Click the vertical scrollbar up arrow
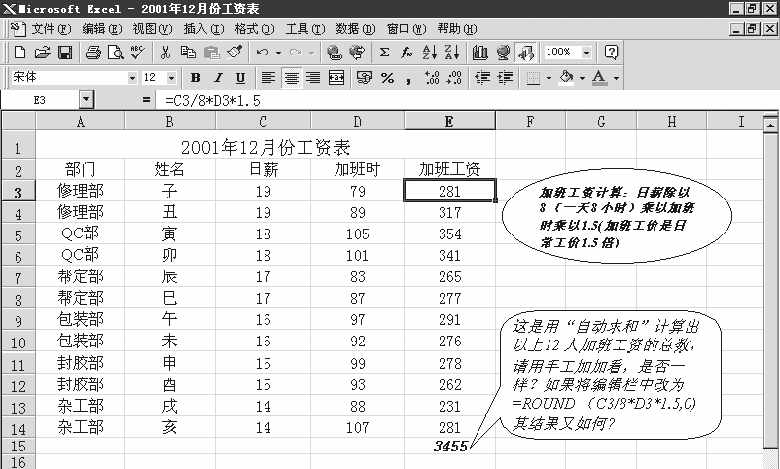 click(770, 123)
